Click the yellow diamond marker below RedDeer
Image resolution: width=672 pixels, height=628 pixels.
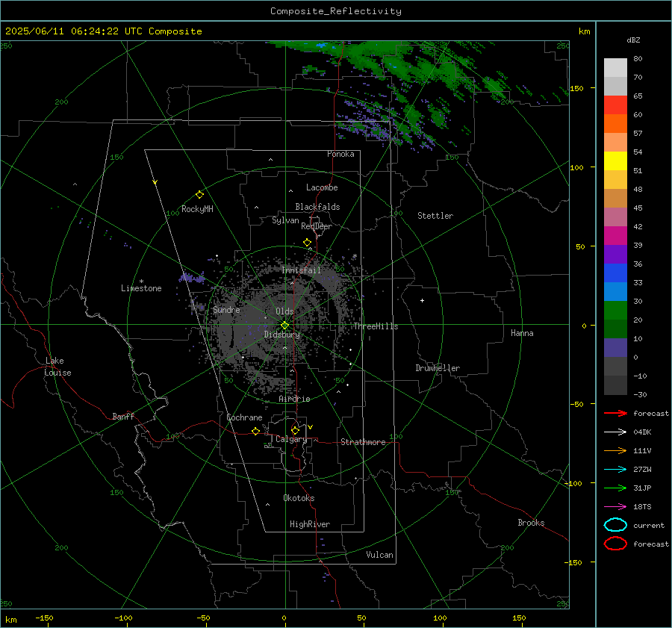pos(307,243)
